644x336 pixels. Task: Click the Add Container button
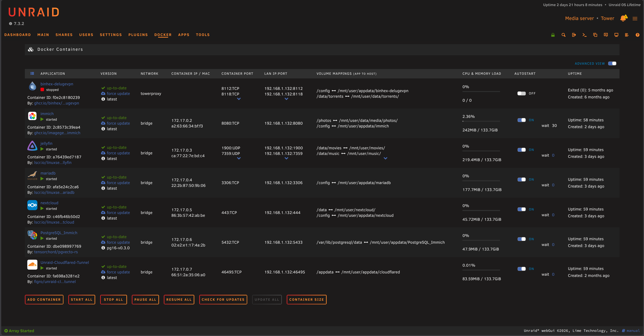click(44, 300)
